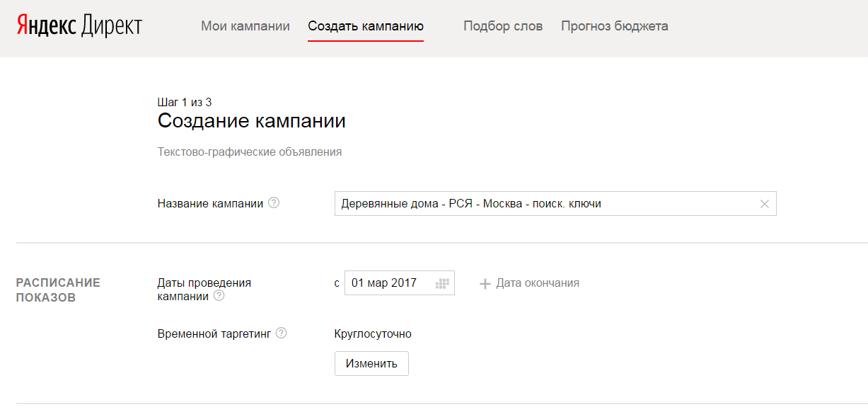This screenshot has width=868, height=417.
Task: Go to Прогноз бюджета page
Action: coord(614,26)
